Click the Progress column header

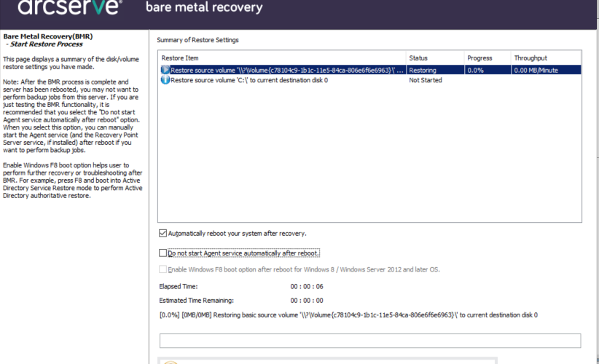pyautogui.click(x=488, y=58)
